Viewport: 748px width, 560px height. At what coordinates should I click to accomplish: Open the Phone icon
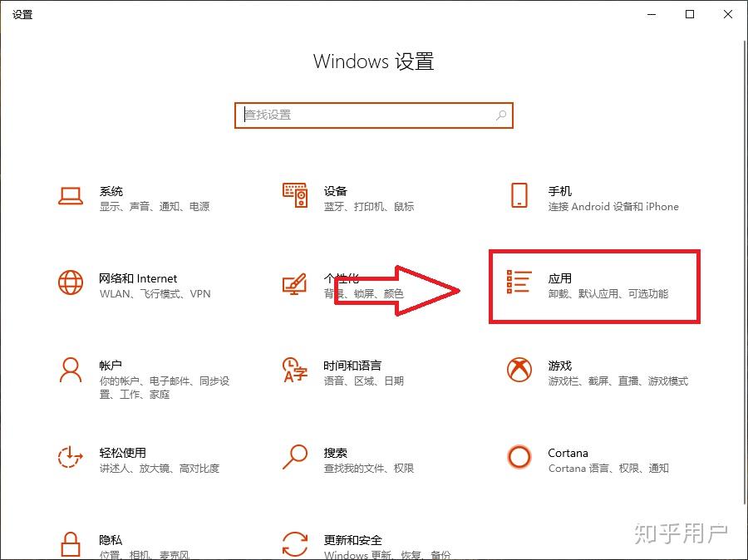pyautogui.click(x=519, y=195)
